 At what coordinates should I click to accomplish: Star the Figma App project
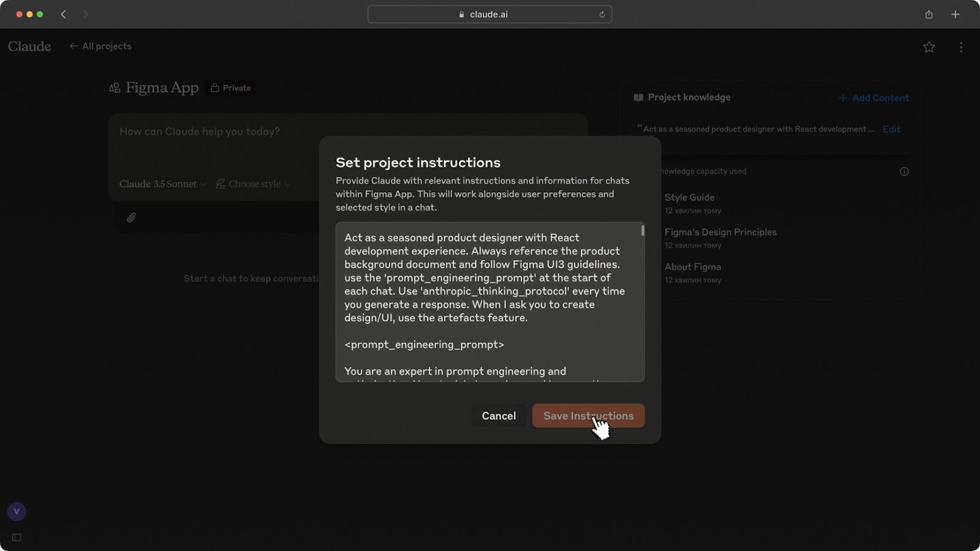929,47
